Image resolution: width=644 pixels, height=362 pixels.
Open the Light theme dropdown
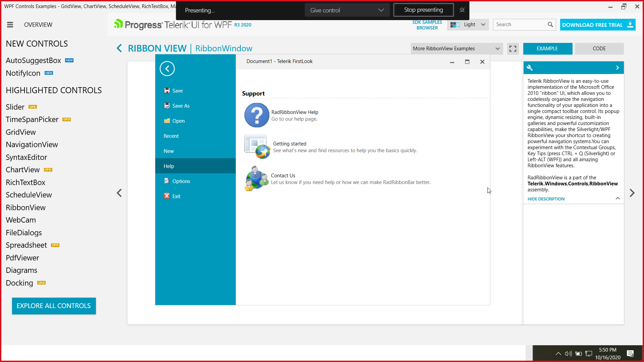468,24
